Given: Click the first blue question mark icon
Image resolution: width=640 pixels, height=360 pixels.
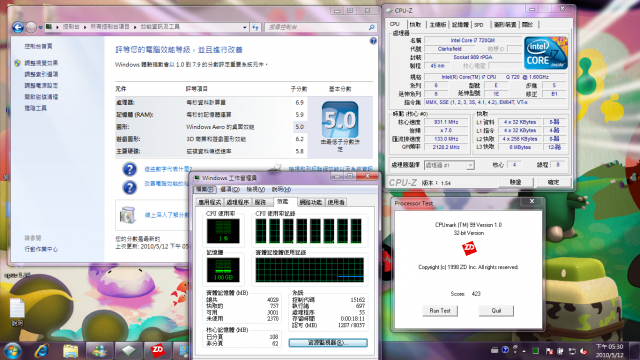Looking at the screenshot, I should (129, 169).
